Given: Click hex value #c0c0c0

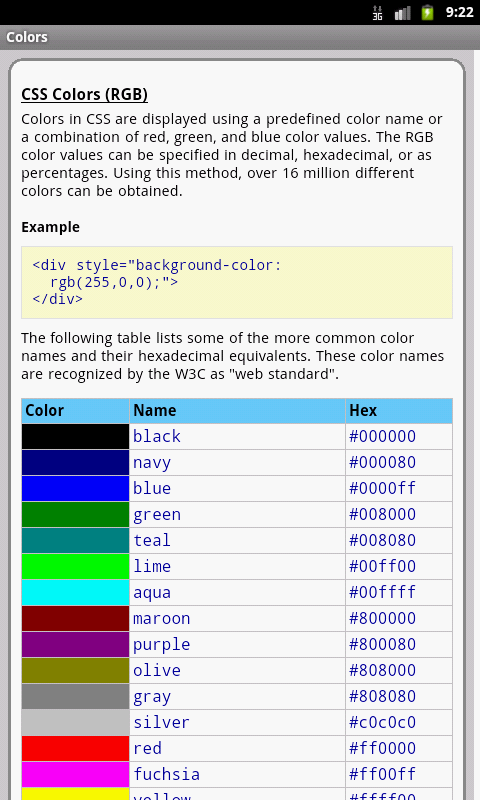Looking at the screenshot, I should (x=383, y=722).
